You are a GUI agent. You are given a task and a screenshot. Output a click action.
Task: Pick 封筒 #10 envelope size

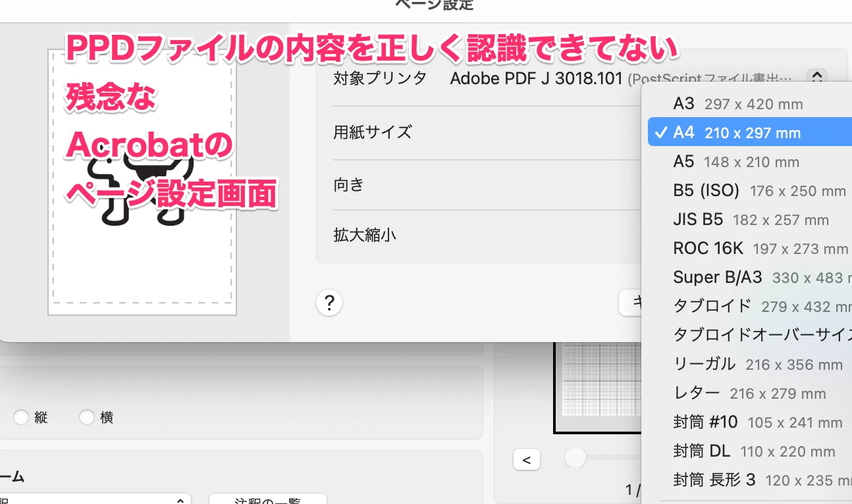750,422
